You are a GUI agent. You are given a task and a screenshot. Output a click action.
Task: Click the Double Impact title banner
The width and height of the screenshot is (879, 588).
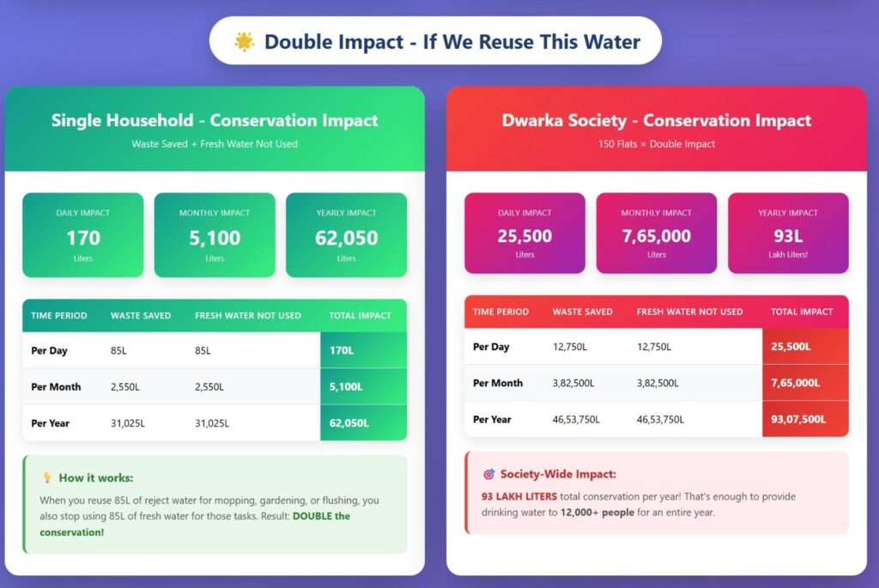click(x=435, y=41)
